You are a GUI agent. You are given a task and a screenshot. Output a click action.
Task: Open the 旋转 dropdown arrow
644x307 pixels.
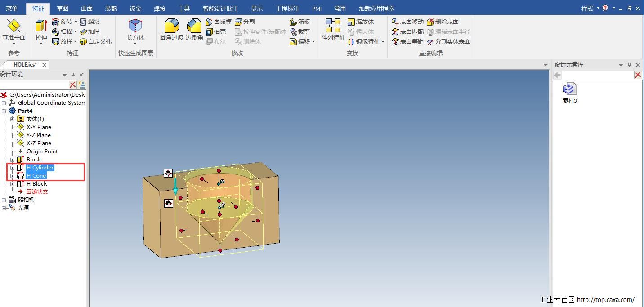76,22
